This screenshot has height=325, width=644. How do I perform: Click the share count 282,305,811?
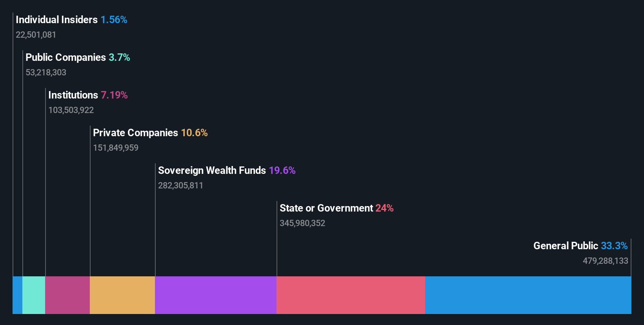click(x=180, y=185)
